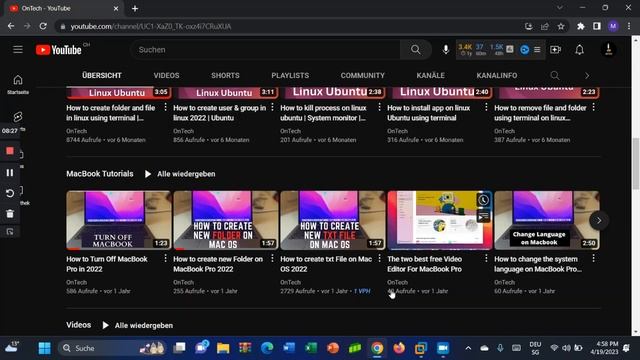This screenshot has width=640, height=360.
Task: Open the 1 VPH vidIQ link
Action: pyautogui.click(x=362, y=291)
